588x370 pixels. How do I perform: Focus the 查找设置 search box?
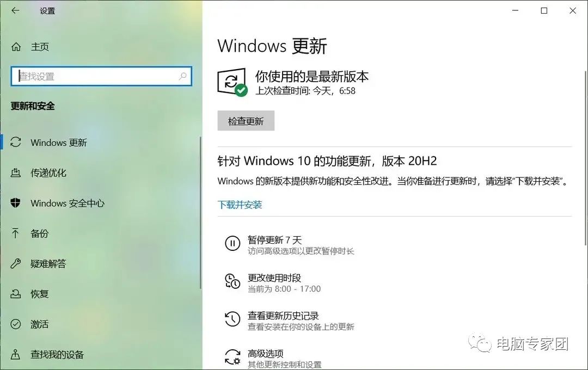[x=101, y=76]
